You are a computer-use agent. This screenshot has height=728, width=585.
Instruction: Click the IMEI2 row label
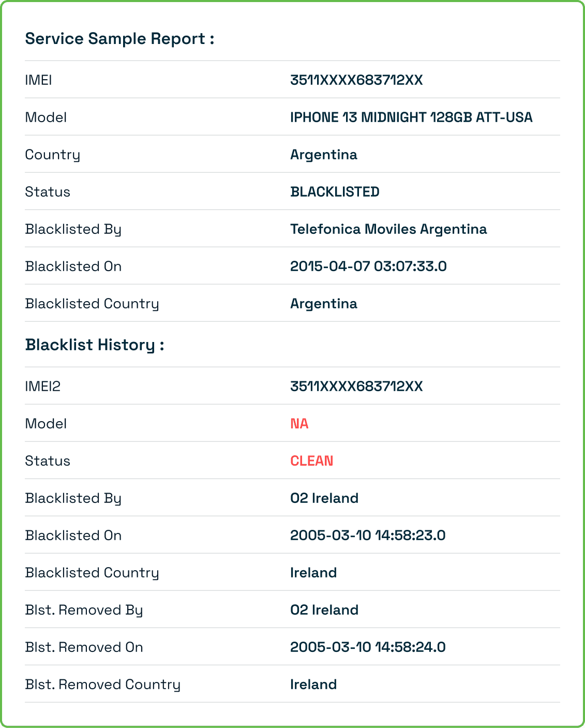tap(43, 387)
